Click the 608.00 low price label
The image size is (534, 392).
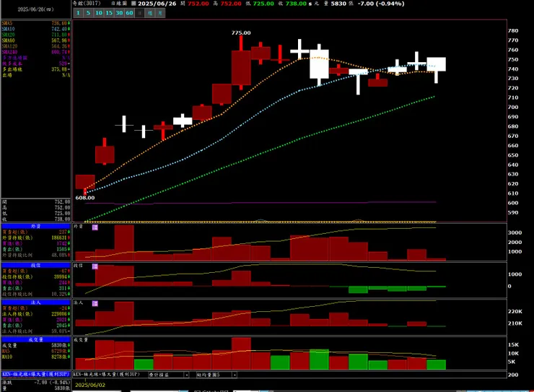85,198
